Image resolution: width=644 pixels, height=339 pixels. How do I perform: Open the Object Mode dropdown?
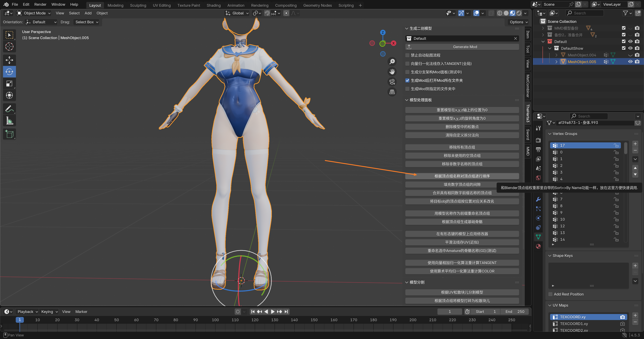click(x=34, y=13)
